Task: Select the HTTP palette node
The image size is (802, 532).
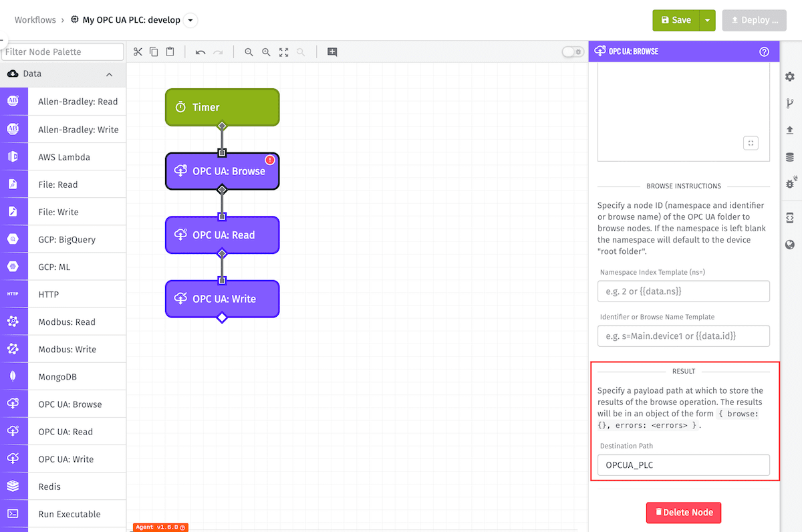Action: [63, 294]
